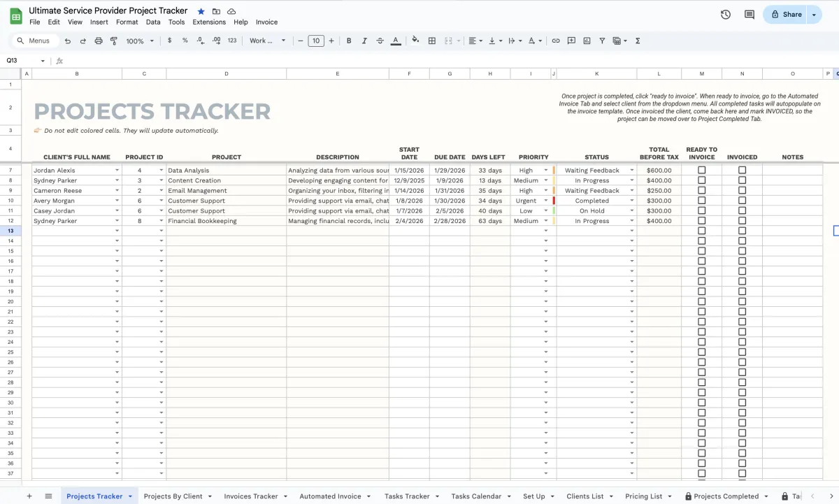The width and height of the screenshot is (839, 504).
Task: Move document with folder icon
Action: 217,11
